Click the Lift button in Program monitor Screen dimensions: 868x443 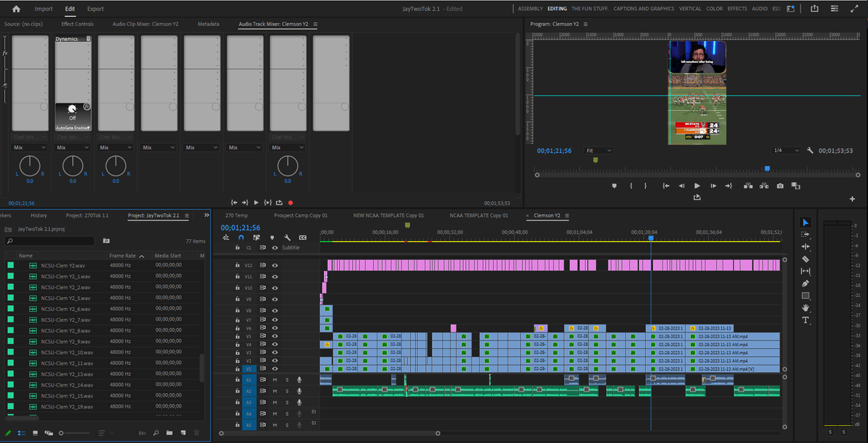[747, 186]
